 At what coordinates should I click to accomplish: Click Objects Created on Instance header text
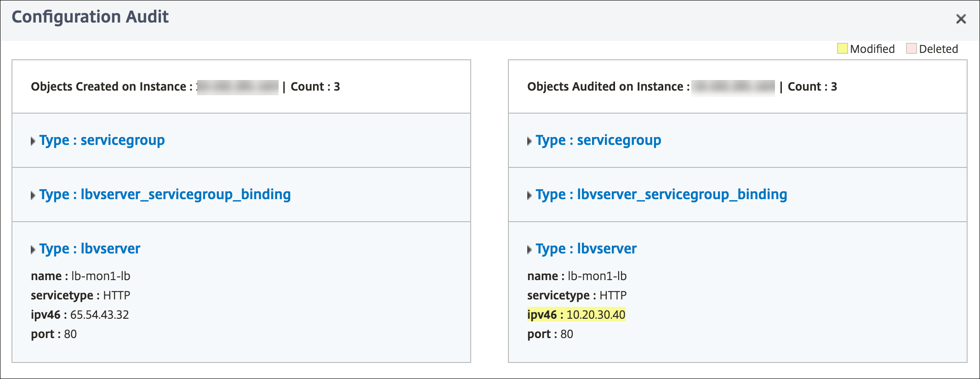112,86
